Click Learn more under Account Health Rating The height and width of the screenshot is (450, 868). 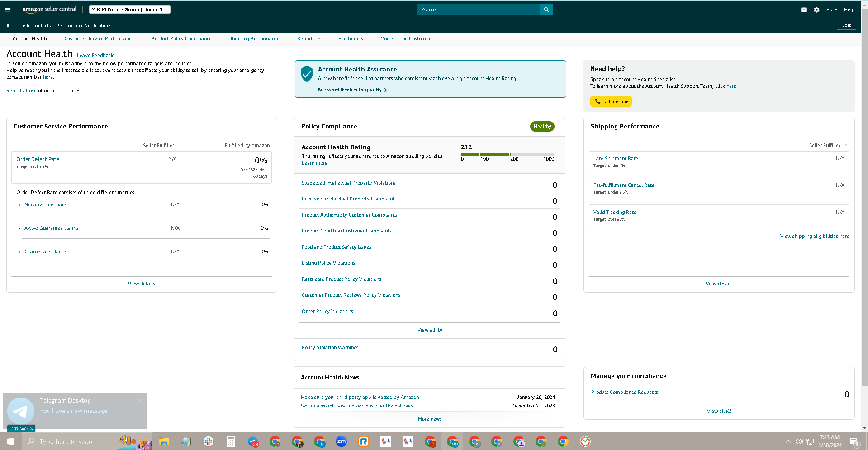point(315,163)
